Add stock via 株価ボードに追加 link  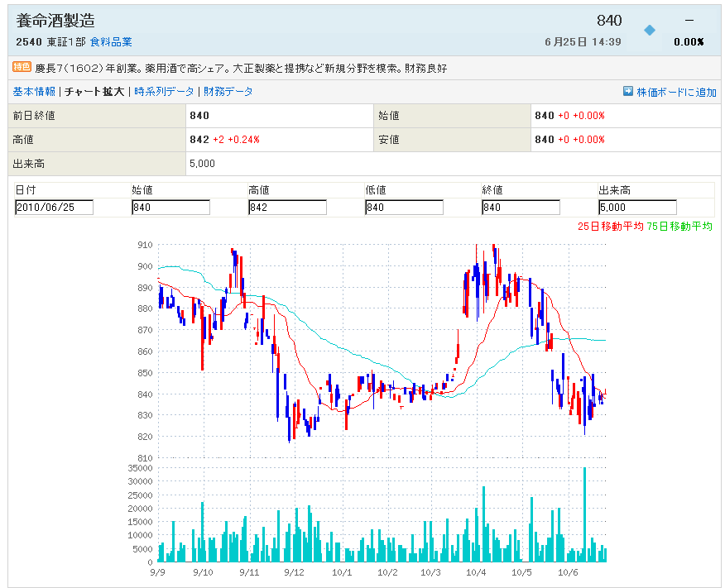pyautogui.click(x=676, y=92)
